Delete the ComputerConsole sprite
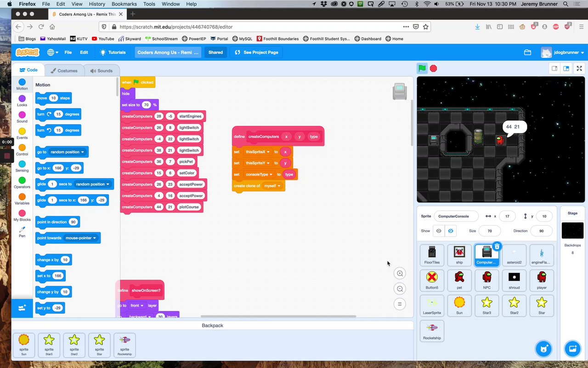 [497, 247]
